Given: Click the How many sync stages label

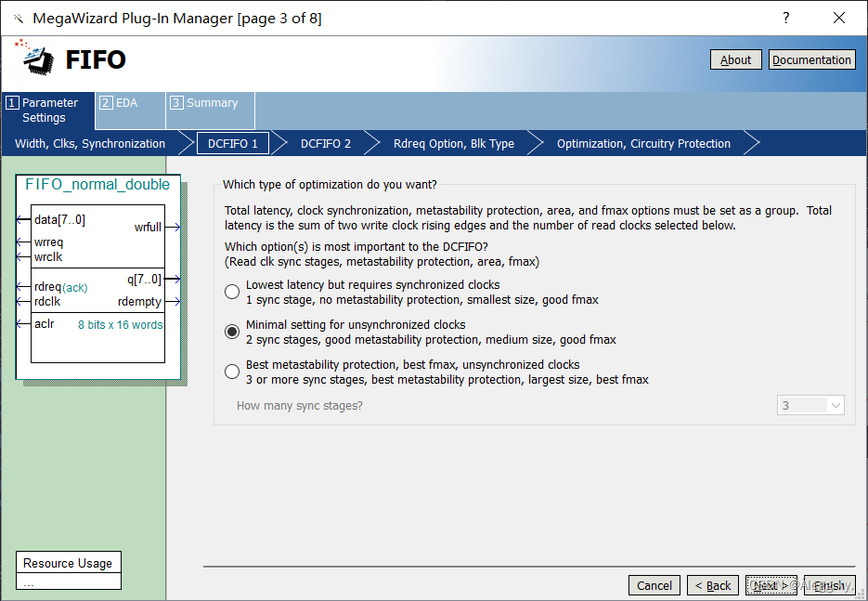Looking at the screenshot, I should (300, 406).
